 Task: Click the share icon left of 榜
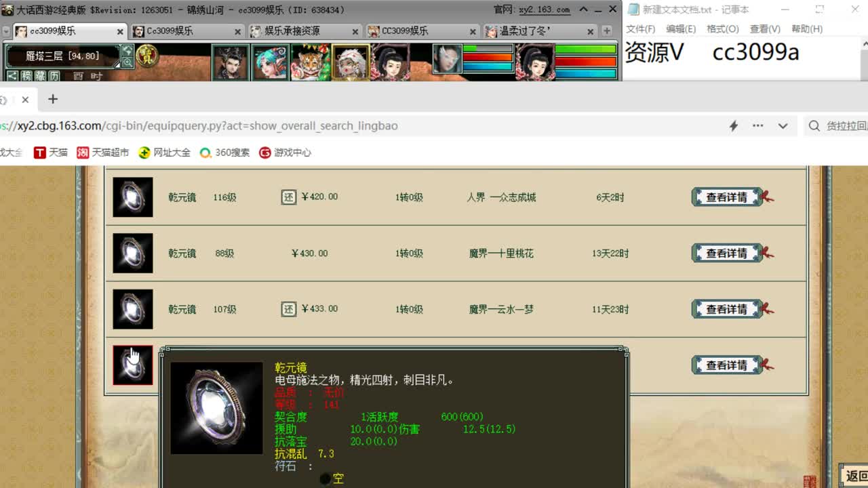[x=12, y=76]
